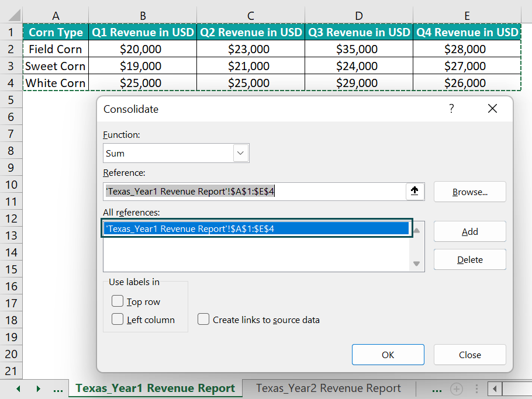This screenshot has height=399, width=532.
Task: Click the vertical ellipsis near the sheet tabs
Action: coord(476,388)
